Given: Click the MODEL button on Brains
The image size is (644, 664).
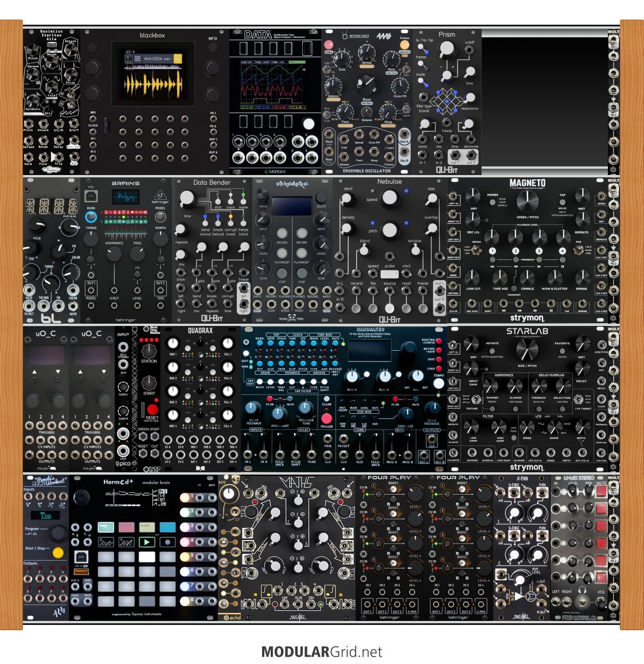Looking at the screenshot, I should pyautogui.click(x=160, y=218).
